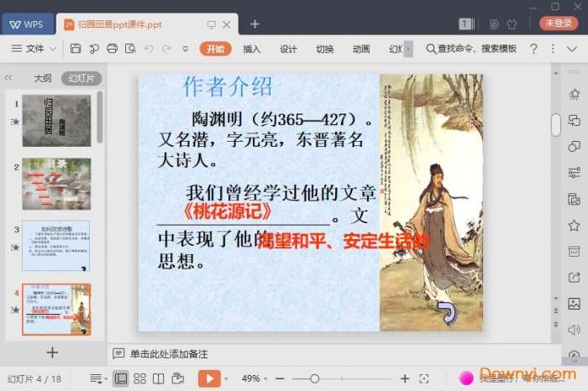Click the notes icon beside 单击此处添加备注
Viewport: 588px width, 391px height.
tap(118, 353)
